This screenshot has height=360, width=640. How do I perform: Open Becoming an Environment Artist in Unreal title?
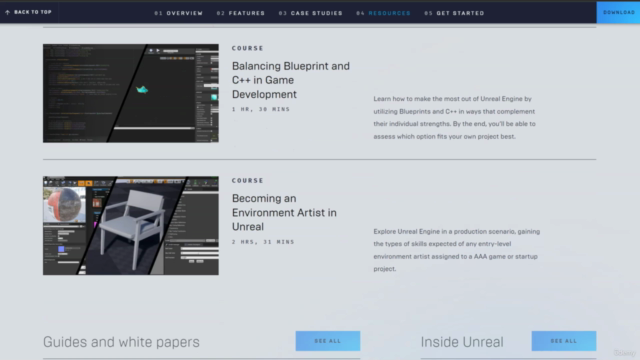tap(284, 212)
